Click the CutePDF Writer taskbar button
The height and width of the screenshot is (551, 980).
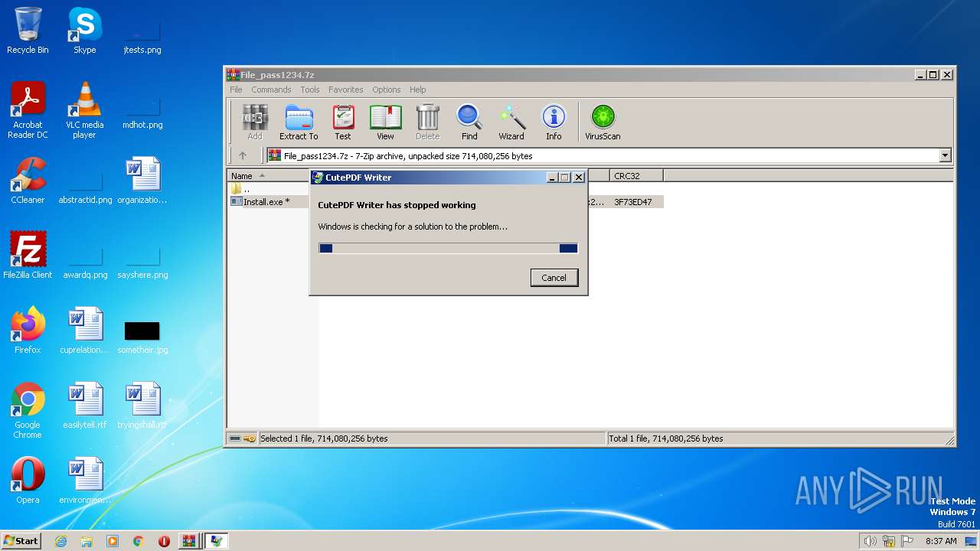[x=217, y=541]
